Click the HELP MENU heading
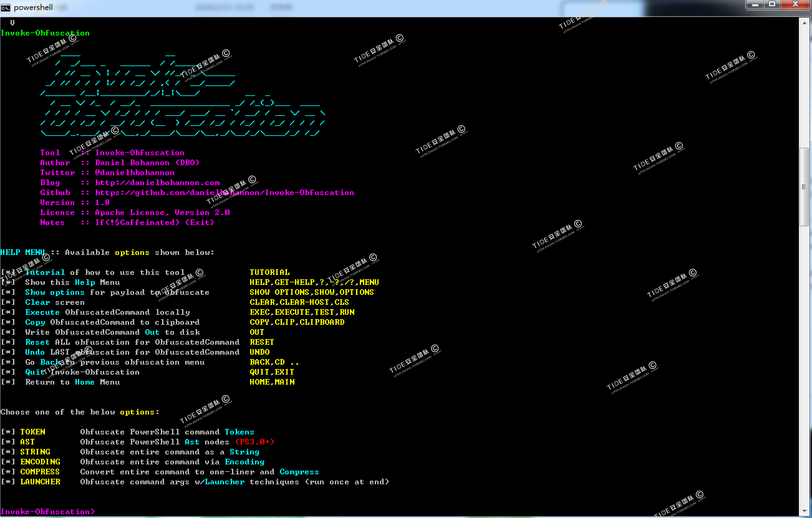812x518 pixels. [x=22, y=252]
